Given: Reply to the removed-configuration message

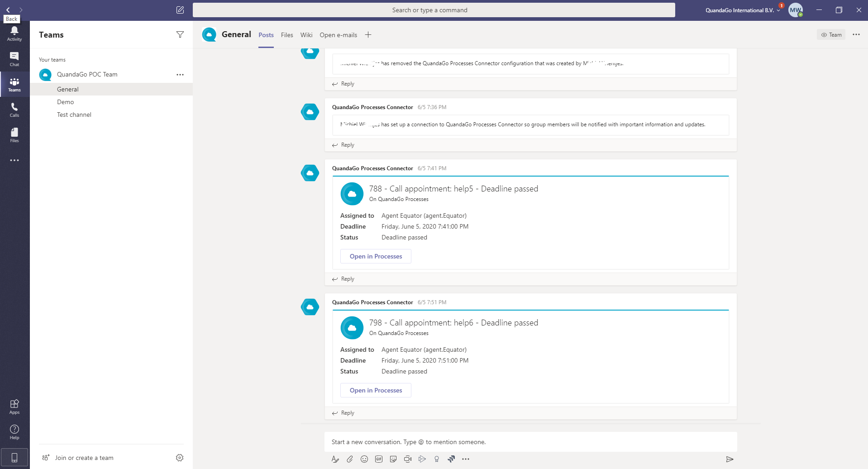Looking at the screenshot, I should pos(343,84).
